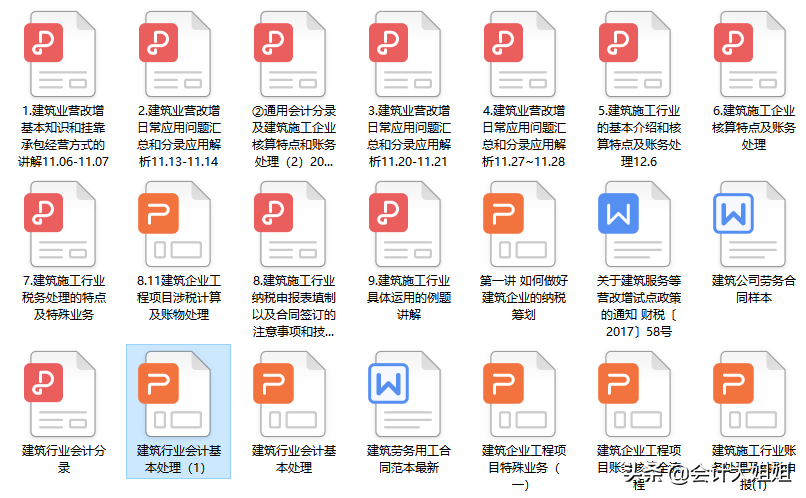Select the Word icon of 建筑公司劳务合同样本
The width and height of the screenshot is (806, 498).
click(x=751, y=224)
